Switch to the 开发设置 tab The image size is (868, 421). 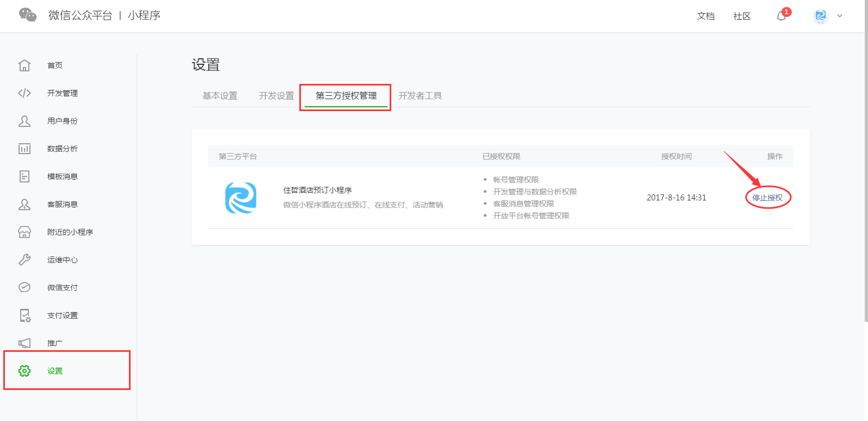click(x=276, y=96)
